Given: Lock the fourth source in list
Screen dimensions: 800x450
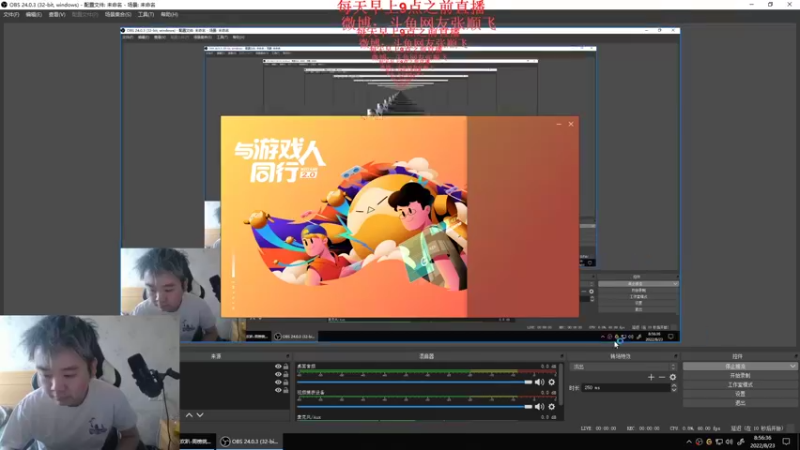Looking at the screenshot, I should pyautogui.click(x=286, y=390).
